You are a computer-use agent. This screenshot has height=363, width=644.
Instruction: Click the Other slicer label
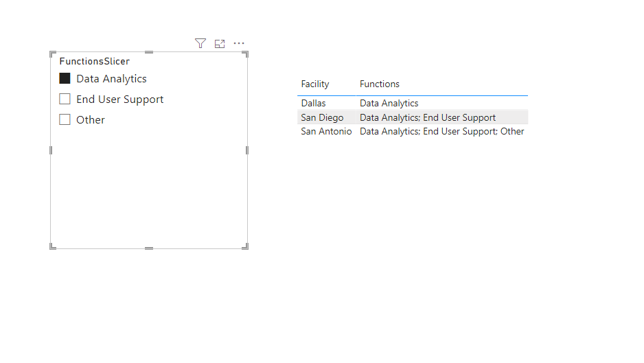pyautogui.click(x=91, y=120)
